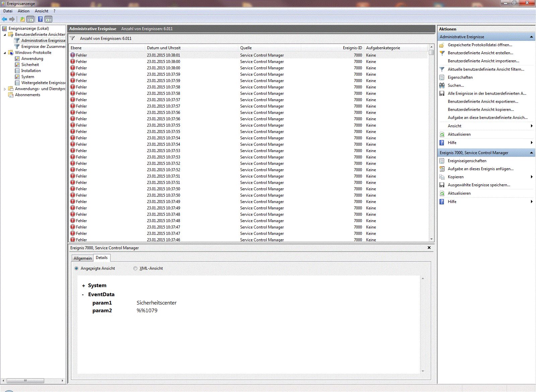Collapse the Benutzerdefinierte Ansichten tree node
The width and height of the screenshot is (536, 392).
tap(5, 35)
